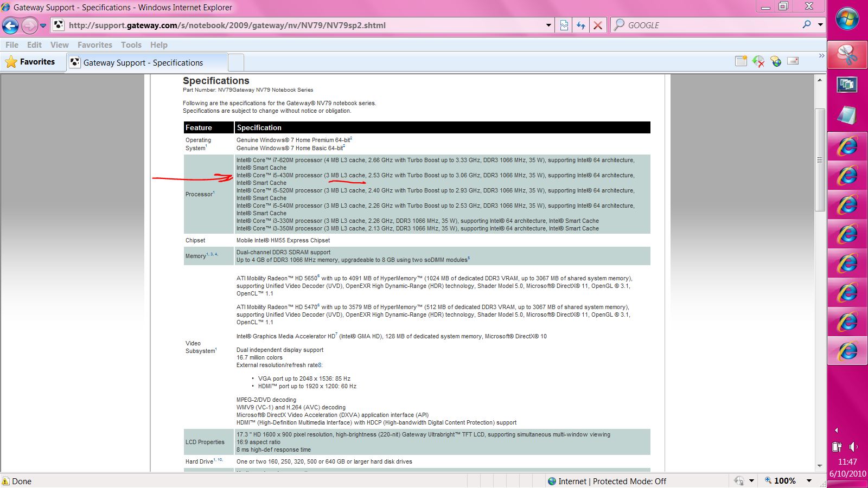Expand the zoom level dropdown arrow
The width and height of the screenshot is (868, 488).
(809, 481)
